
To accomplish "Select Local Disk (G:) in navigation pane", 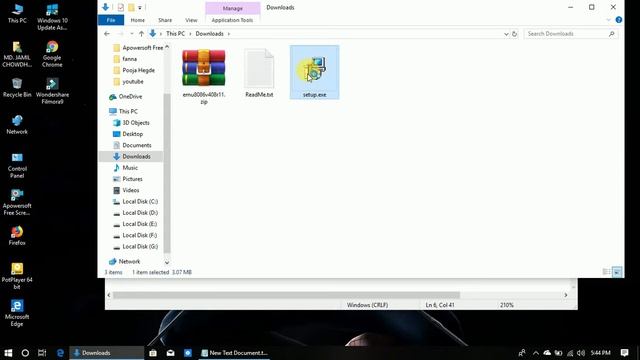I will 135,247.
